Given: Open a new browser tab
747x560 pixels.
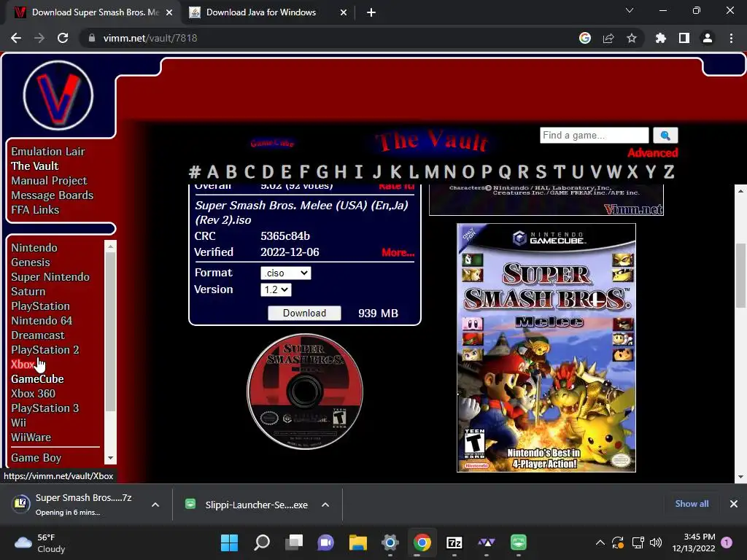Looking at the screenshot, I should (x=371, y=12).
